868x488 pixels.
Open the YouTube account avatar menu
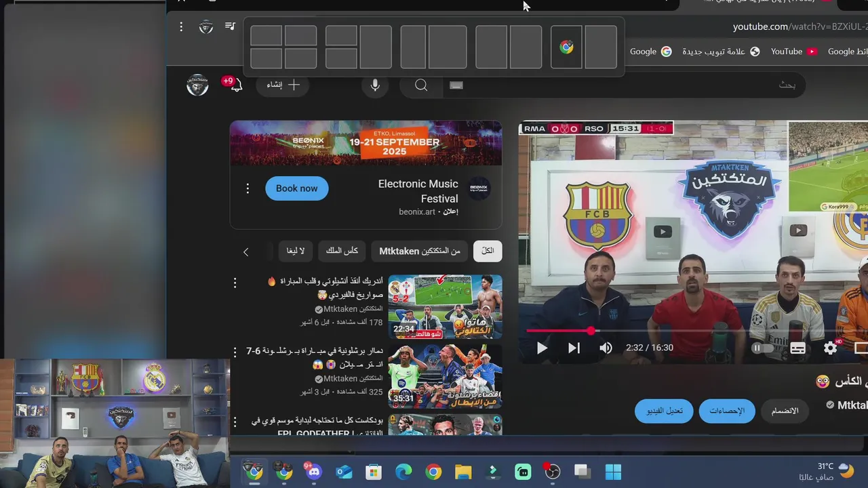(197, 85)
